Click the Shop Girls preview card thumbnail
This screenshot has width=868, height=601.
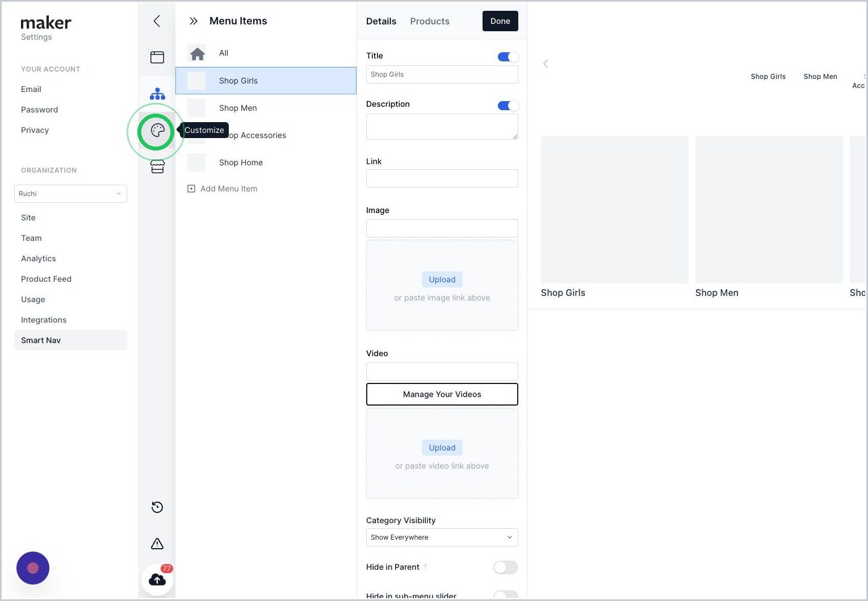[x=615, y=210]
